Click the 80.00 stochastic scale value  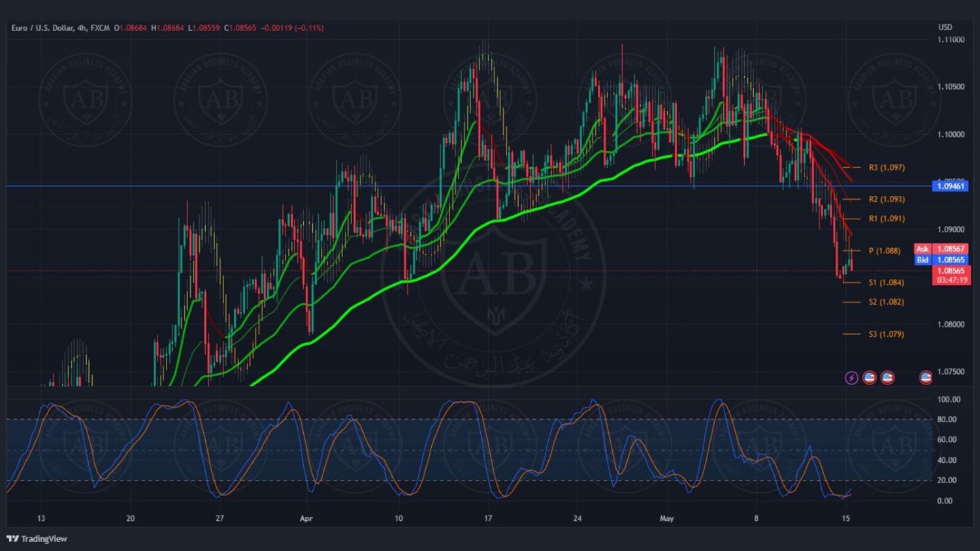coord(947,420)
